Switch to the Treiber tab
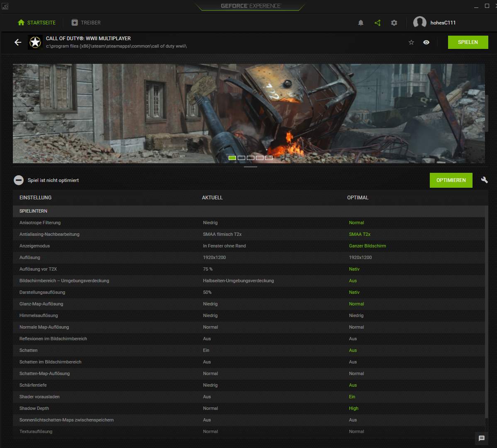This screenshot has width=497, height=448. 86,23
